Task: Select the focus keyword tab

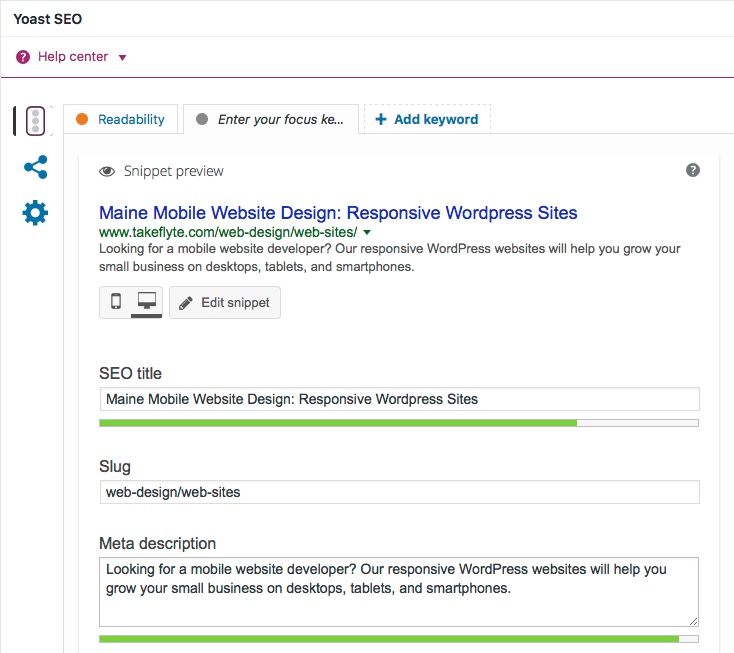Action: [x=271, y=119]
